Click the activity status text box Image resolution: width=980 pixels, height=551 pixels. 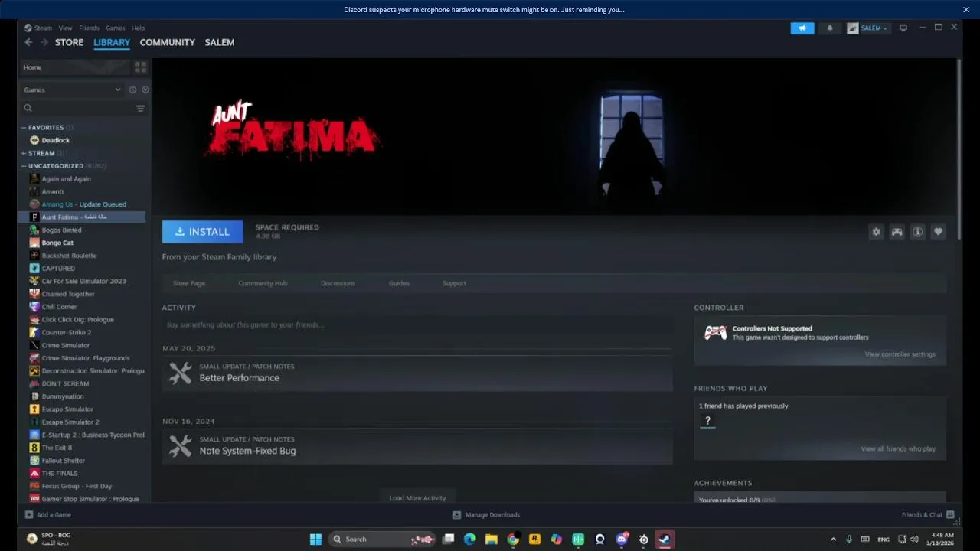point(417,325)
